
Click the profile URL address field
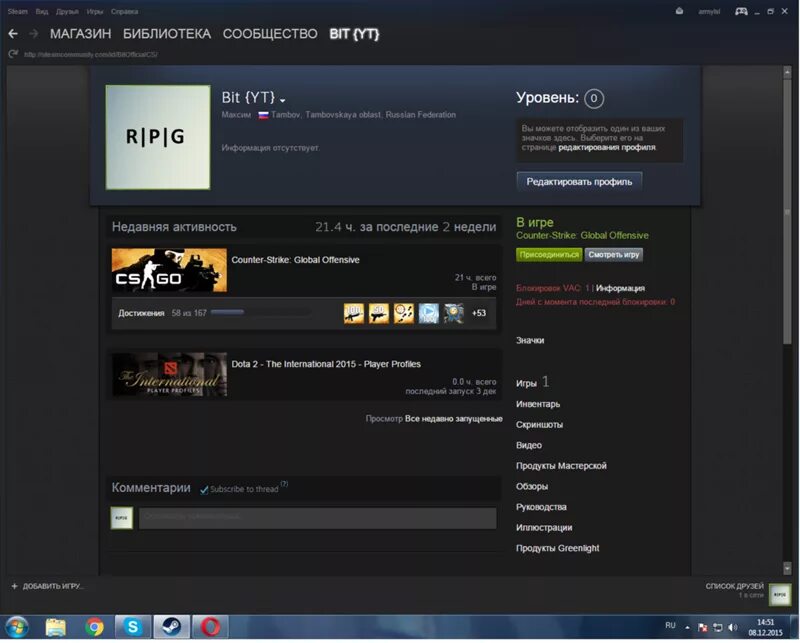coord(91,54)
